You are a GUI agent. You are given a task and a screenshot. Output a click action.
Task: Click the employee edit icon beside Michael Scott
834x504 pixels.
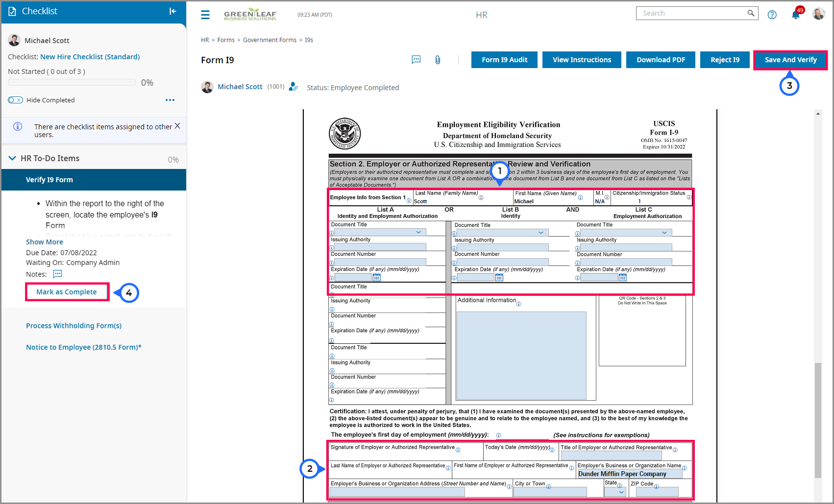(x=293, y=87)
